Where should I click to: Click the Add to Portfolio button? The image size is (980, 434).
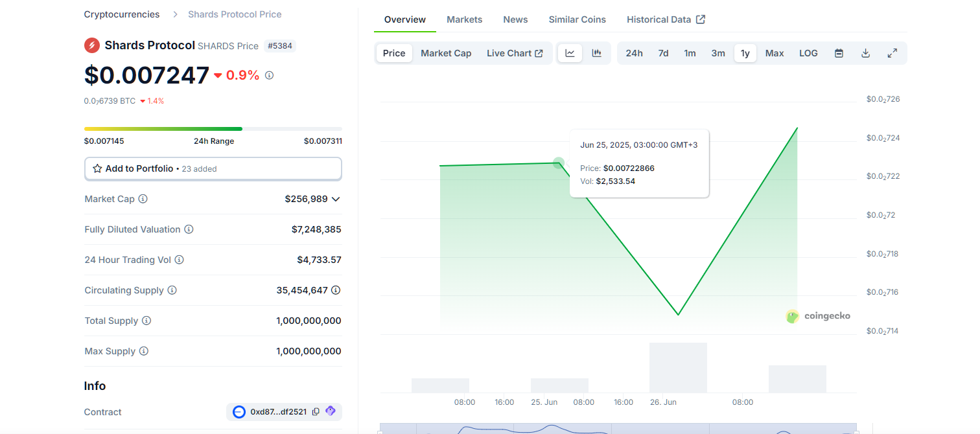point(213,168)
